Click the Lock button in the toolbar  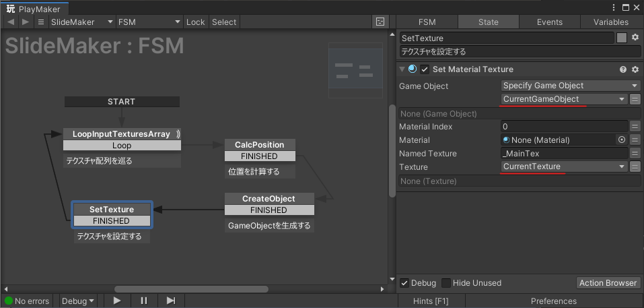pos(195,22)
